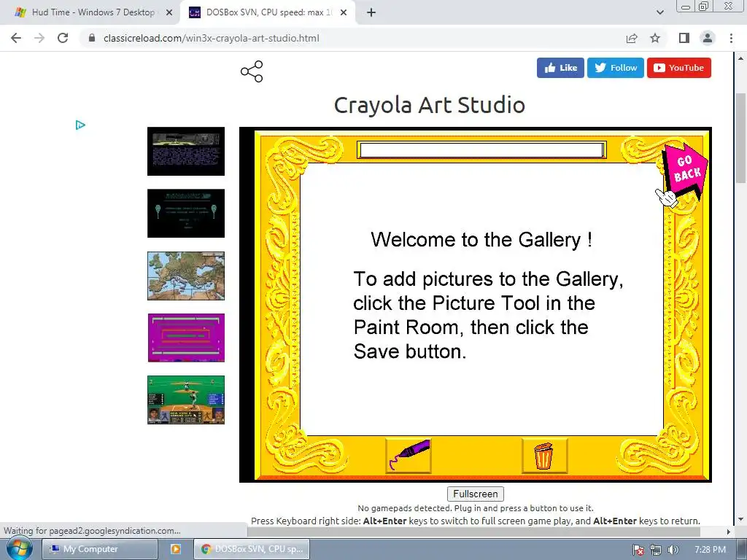Viewport: 747px width, 560px height.
Task: Click the 7:28 PM clock
Action: [710, 550]
